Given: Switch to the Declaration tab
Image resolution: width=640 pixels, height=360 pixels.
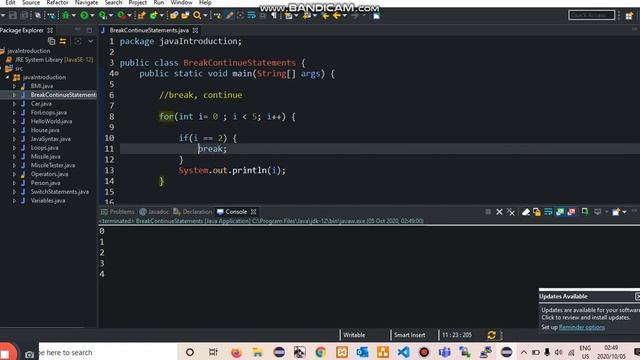Looking at the screenshot, I should (193, 212).
